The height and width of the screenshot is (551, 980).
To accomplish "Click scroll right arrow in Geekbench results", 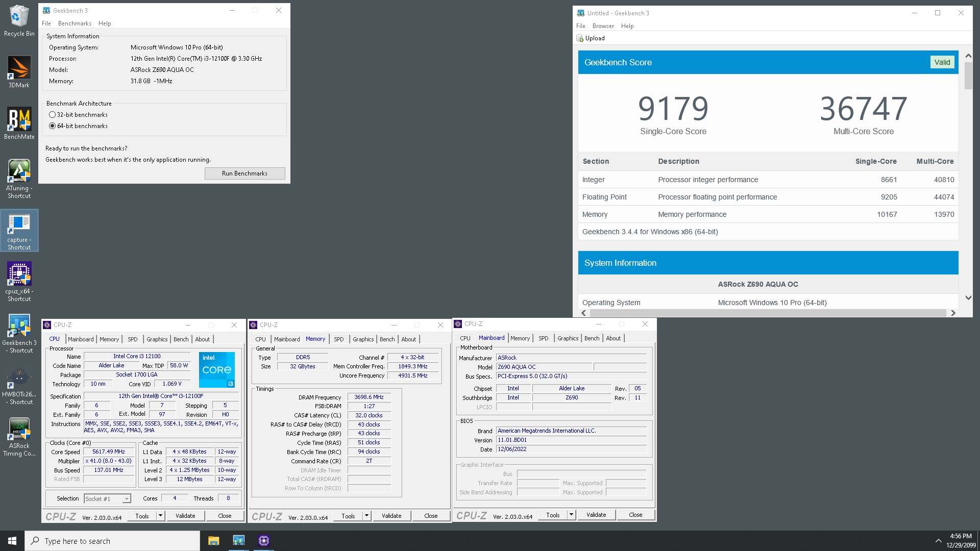I will coord(953,313).
